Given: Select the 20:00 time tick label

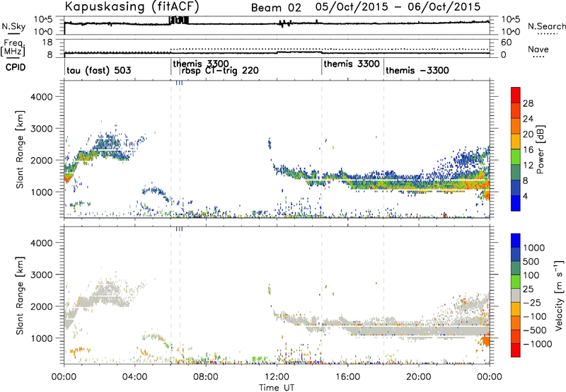Looking at the screenshot, I should pos(418,377).
